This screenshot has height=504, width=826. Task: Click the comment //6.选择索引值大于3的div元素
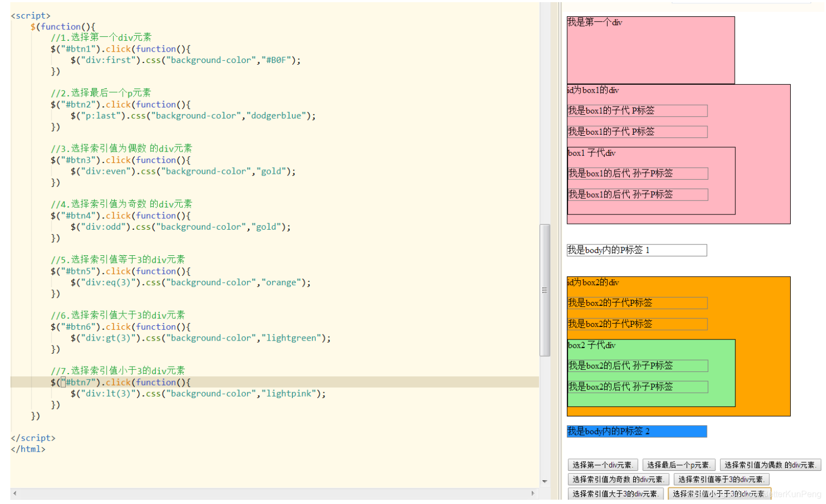pos(118,315)
